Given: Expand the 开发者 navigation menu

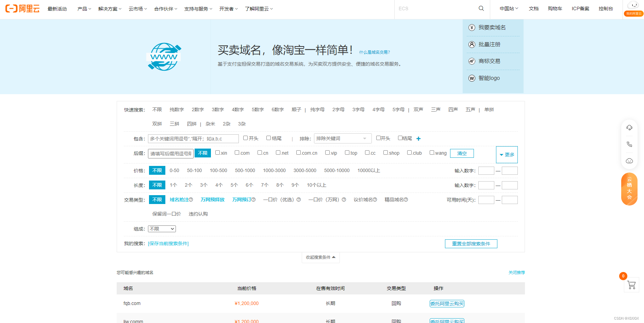Looking at the screenshot, I should coord(228,9).
